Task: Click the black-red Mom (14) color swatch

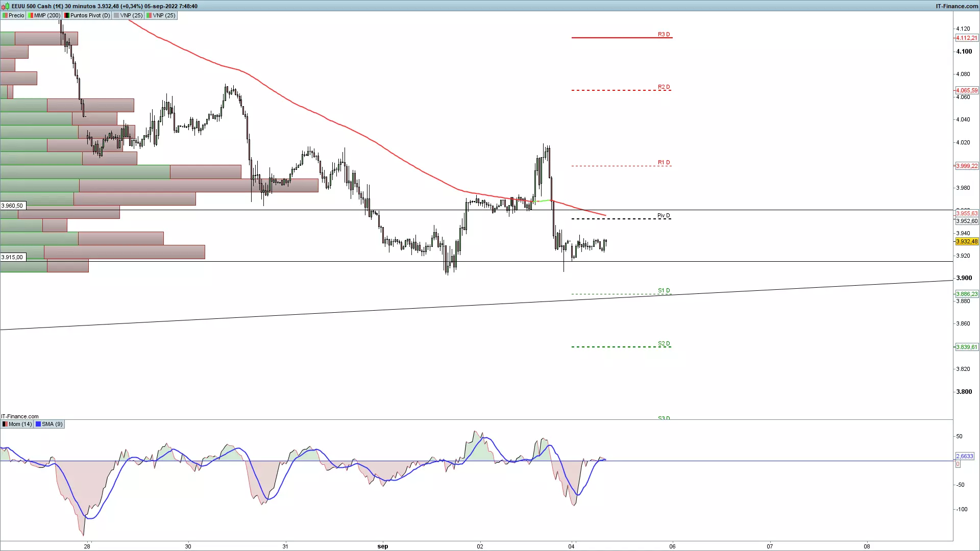Action: click(x=5, y=424)
